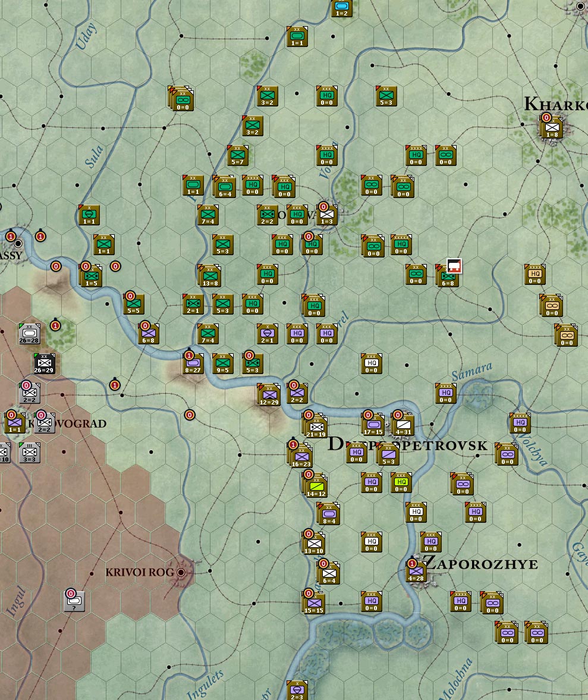Select the green motorized counter 2=2
This screenshot has height=700, width=588.
[x=267, y=215]
